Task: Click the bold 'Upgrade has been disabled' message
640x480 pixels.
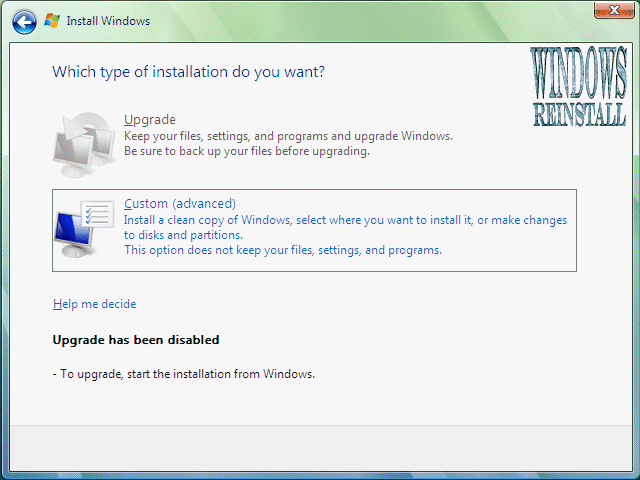Action: click(135, 340)
